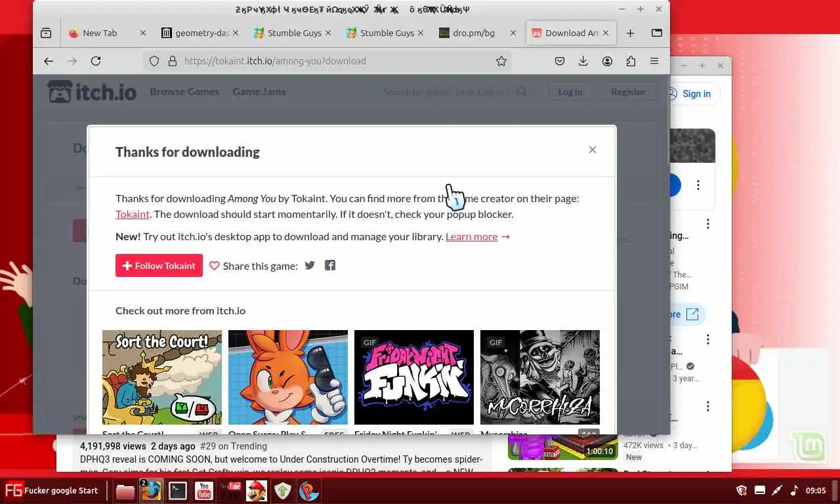Viewport: 840px width, 504px height.
Task: Open the YouTube taskbar launcher
Action: [x=204, y=491]
